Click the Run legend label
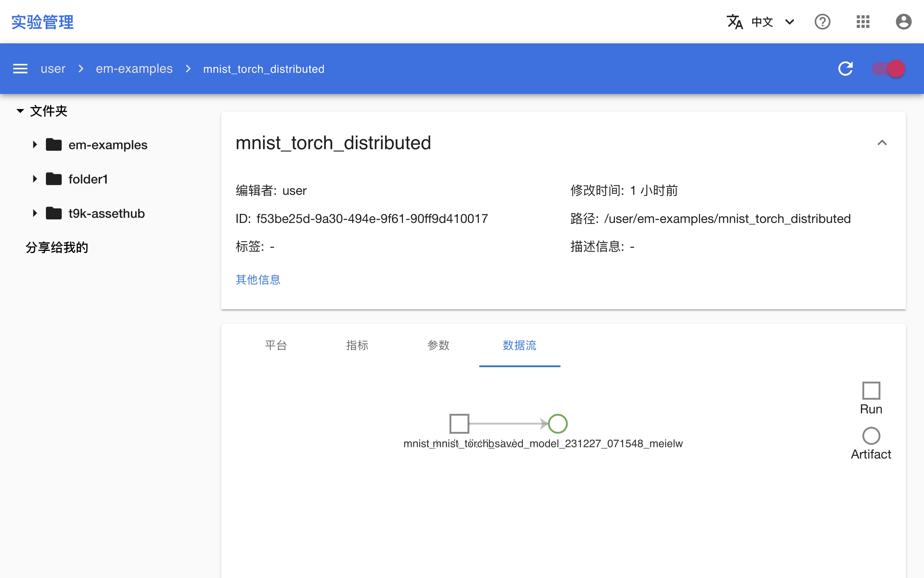Viewport: 924px width, 578px height. tap(871, 409)
